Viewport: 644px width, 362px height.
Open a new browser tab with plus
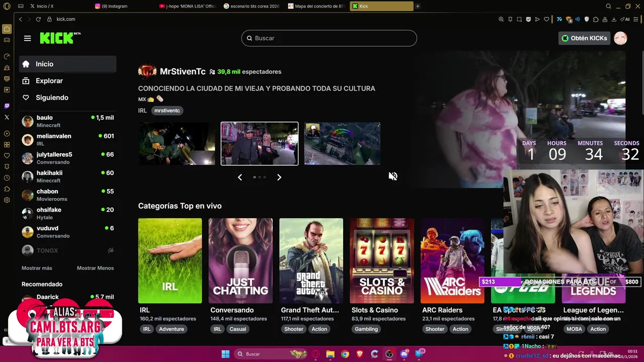tap(418, 6)
